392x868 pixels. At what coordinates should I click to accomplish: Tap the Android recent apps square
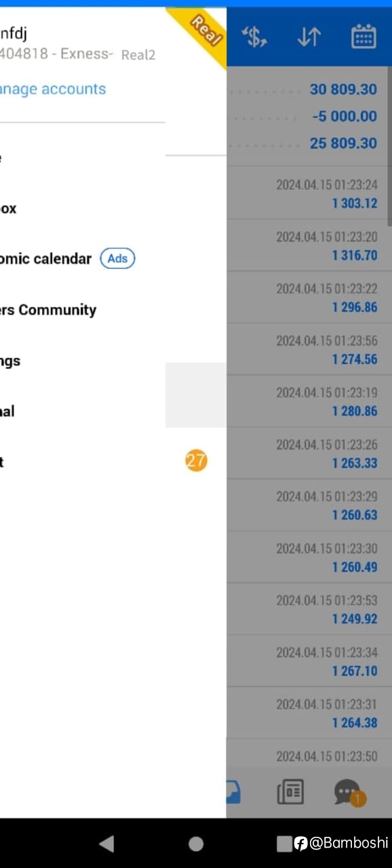(x=284, y=843)
